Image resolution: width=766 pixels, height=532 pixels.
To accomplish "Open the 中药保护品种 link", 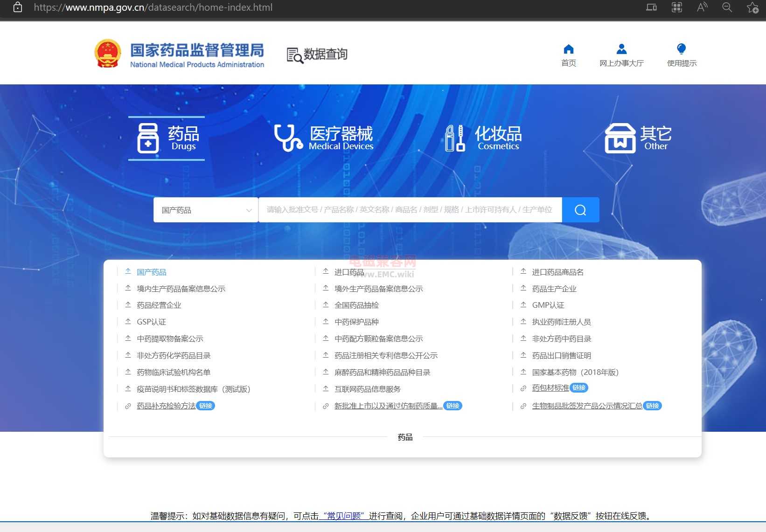I will 356,322.
